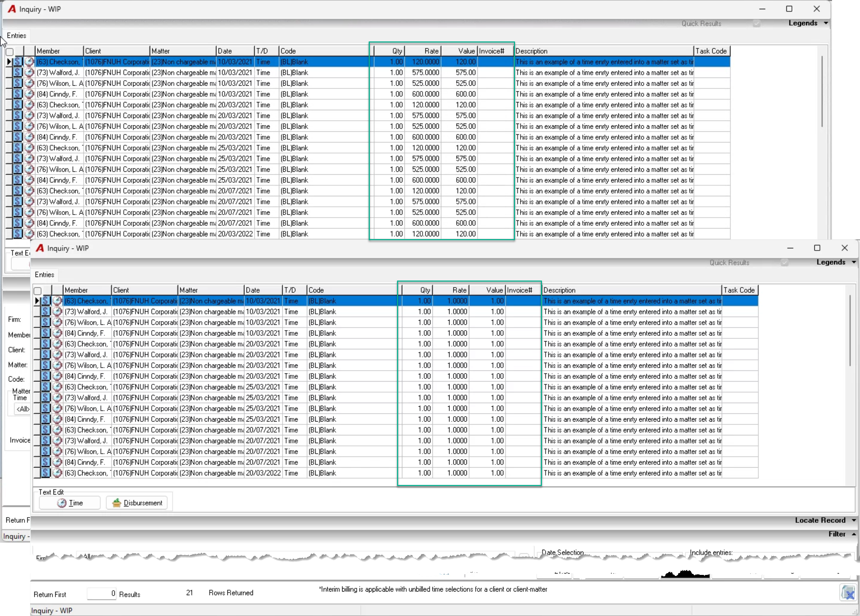The image size is (860, 616).
Task: Click the dollar icon on front window's Checkson 20/03/2022 row
Action: 46,473
